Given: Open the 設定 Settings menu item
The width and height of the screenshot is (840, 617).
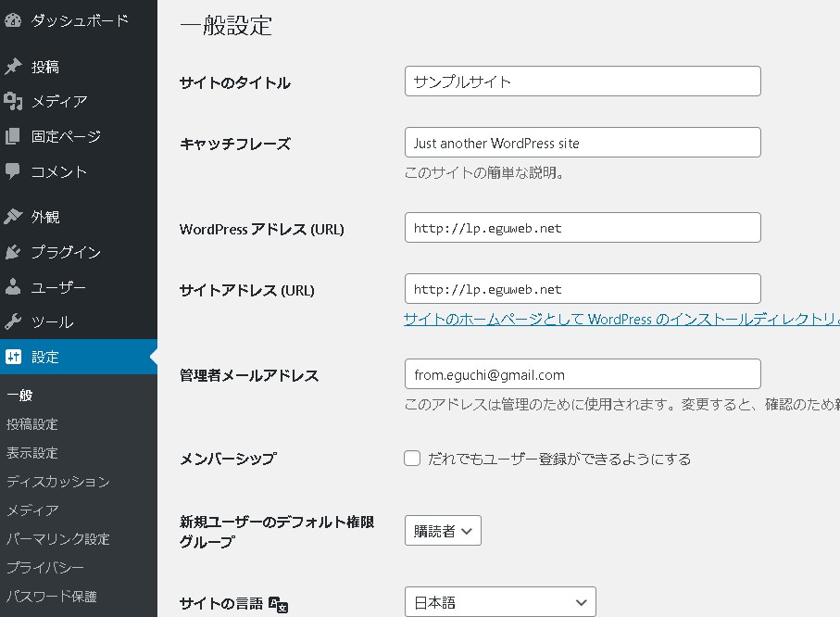Looking at the screenshot, I should pyautogui.click(x=46, y=358).
